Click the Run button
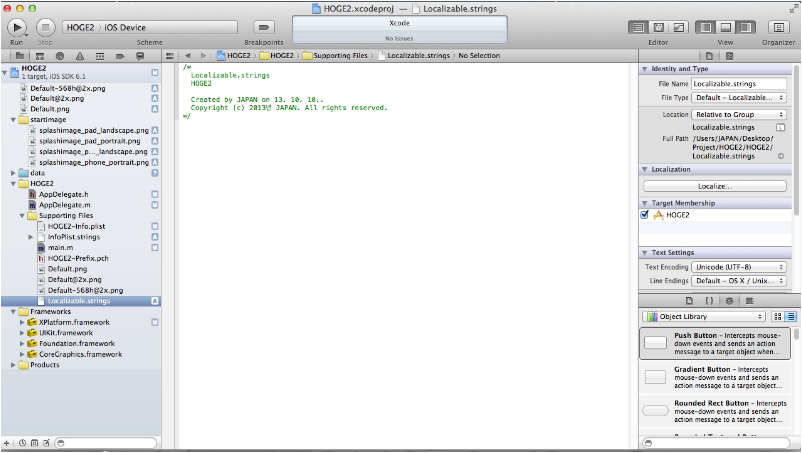The height and width of the screenshot is (453, 802). (17, 28)
